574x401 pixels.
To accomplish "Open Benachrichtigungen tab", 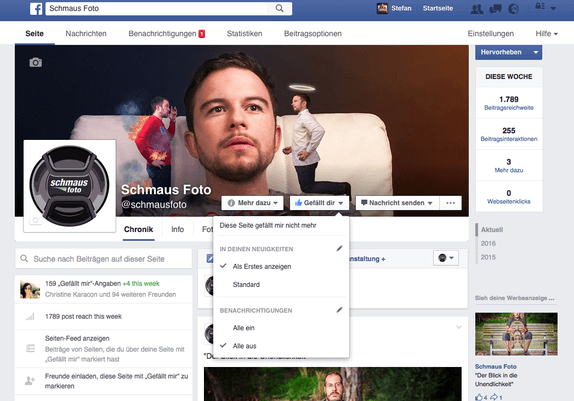I will point(166,34).
